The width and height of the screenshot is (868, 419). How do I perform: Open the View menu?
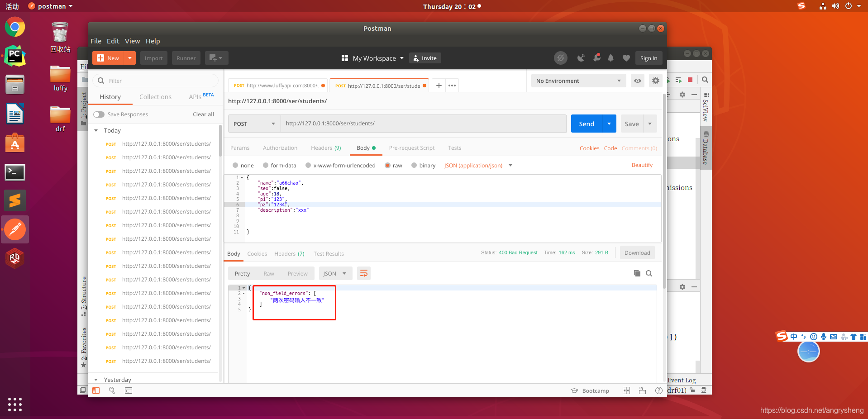(133, 41)
